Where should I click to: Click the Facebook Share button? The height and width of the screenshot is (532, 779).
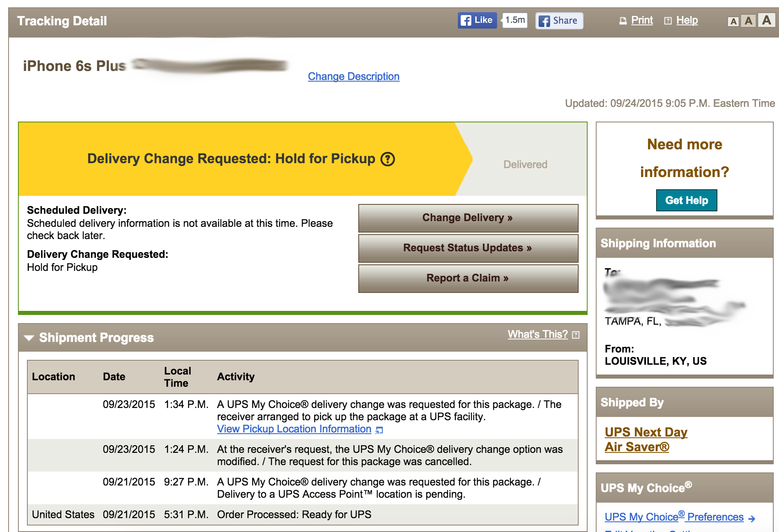click(x=559, y=21)
